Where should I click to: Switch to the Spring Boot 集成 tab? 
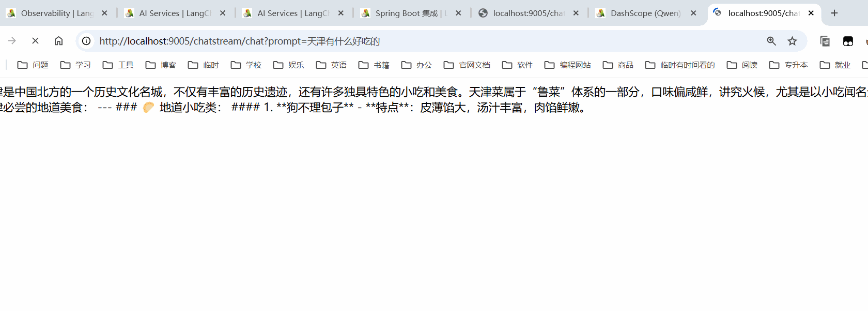pyautogui.click(x=412, y=13)
